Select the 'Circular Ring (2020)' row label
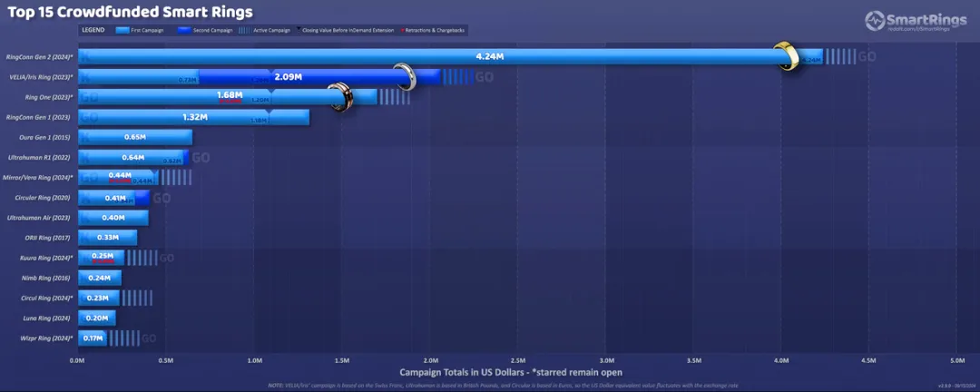Viewport: 980px width, 392px height. pos(43,198)
